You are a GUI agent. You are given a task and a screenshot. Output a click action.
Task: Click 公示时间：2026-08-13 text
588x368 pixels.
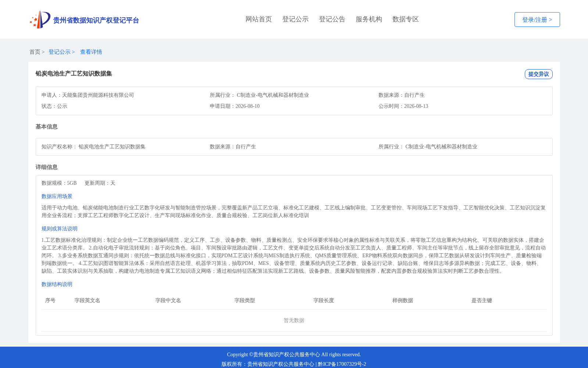coord(404,106)
